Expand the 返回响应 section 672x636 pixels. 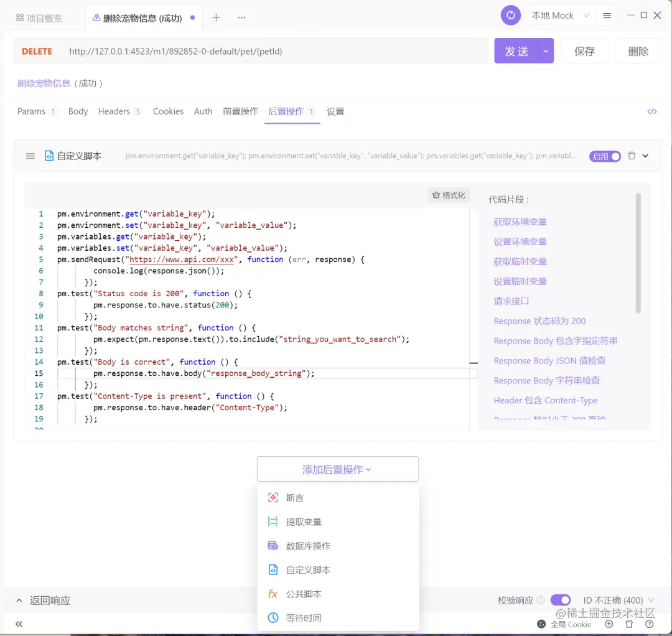[44, 600]
